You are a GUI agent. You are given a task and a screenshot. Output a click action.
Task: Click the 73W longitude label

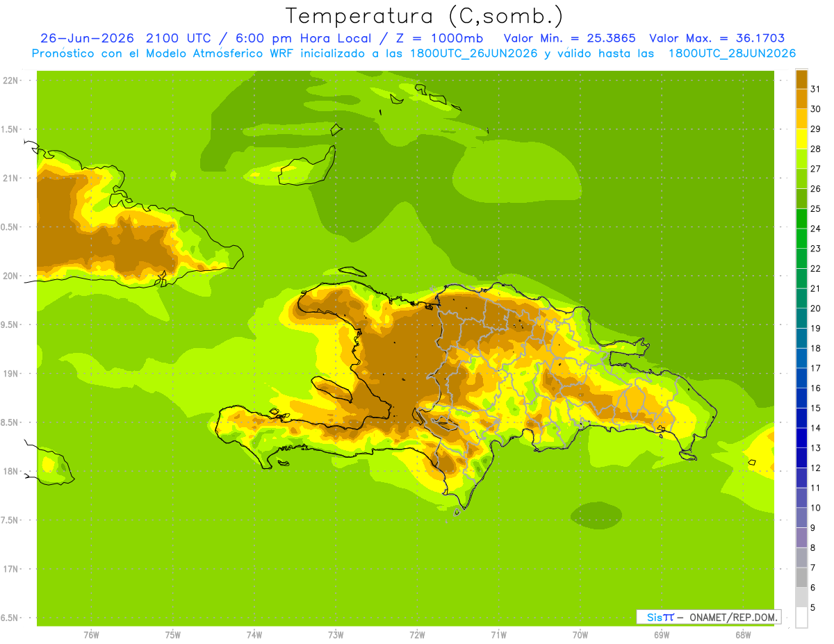click(x=336, y=635)
